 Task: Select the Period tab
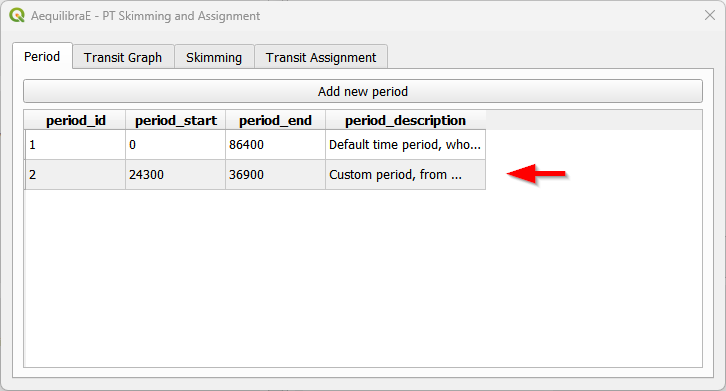click(x=42, y=56)
